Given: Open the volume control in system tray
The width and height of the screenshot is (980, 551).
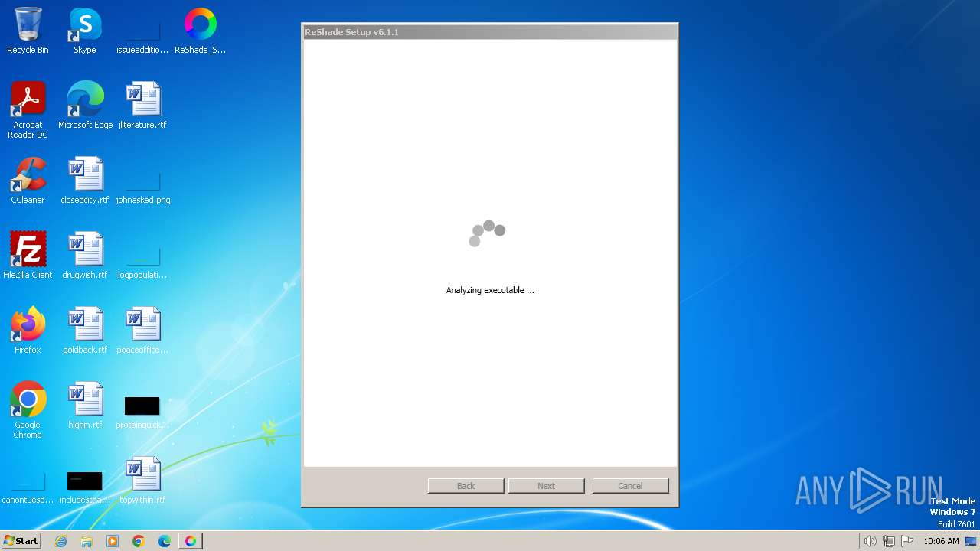Looking at the screenshot, I should pyautogui.click(x=870, y=541).
